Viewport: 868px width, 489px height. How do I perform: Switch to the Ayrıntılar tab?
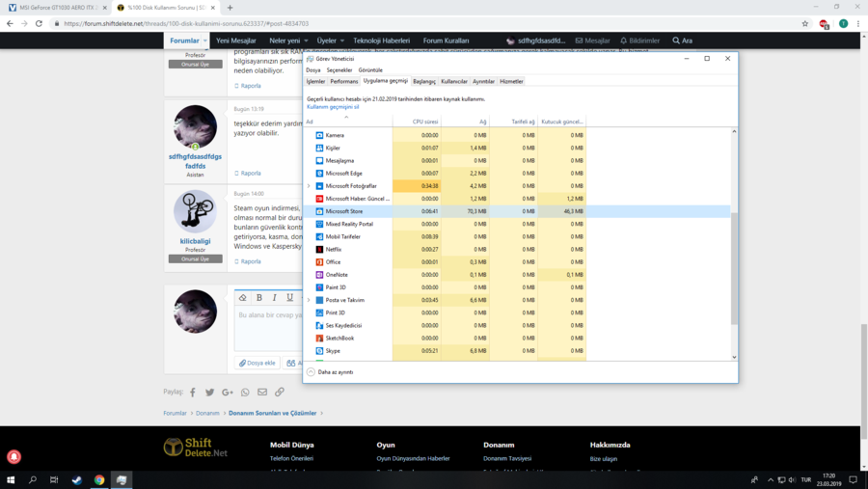pos(483,81)
